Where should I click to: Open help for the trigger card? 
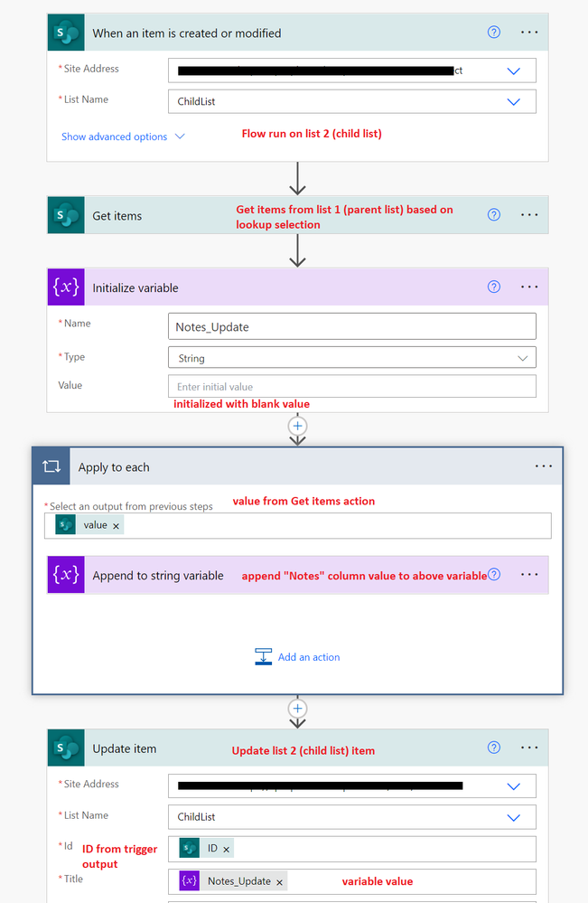point(494,33)
